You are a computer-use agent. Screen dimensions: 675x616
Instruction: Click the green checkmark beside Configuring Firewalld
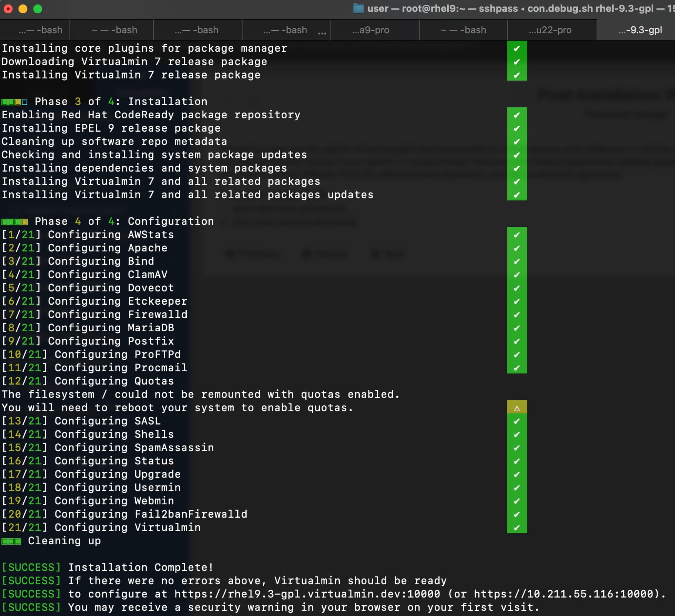(517, 314)
